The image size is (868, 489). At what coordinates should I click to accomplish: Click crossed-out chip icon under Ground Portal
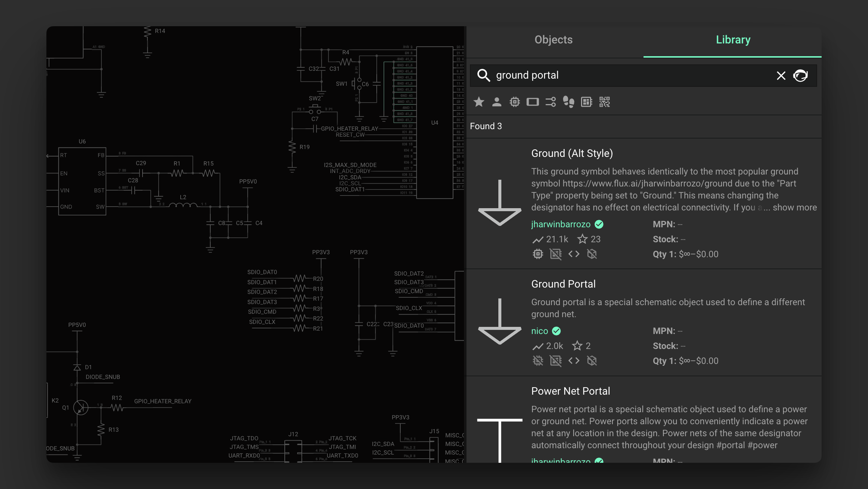[538, 361]
